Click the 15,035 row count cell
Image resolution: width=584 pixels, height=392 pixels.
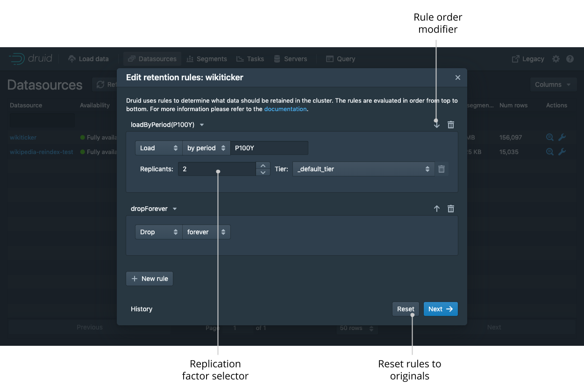coord(509,152)
